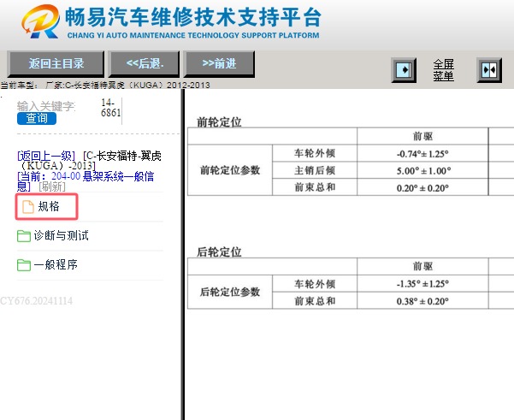Click the 前轮定位 heading
This screenshot has width=514, height=420.
coord(219,122)
